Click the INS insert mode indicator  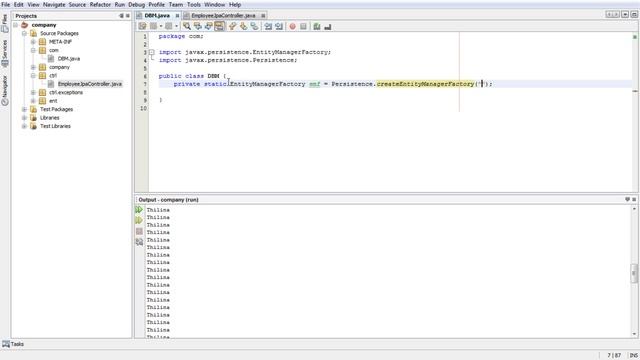[633, 356]
